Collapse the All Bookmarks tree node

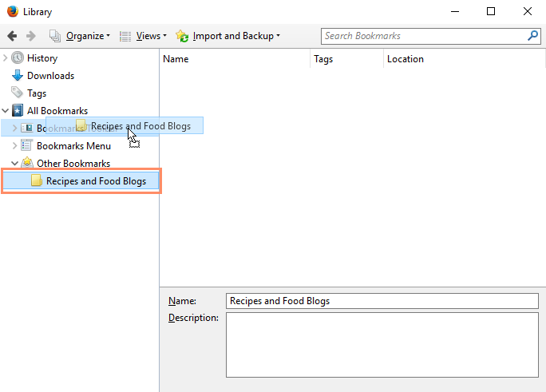click(x=6, y=111)
